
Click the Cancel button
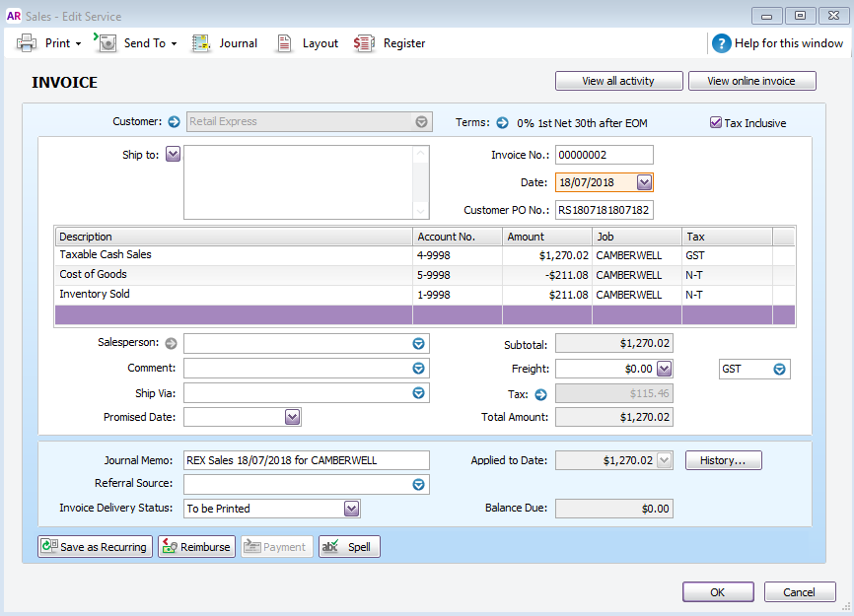[x=800, y=592]
